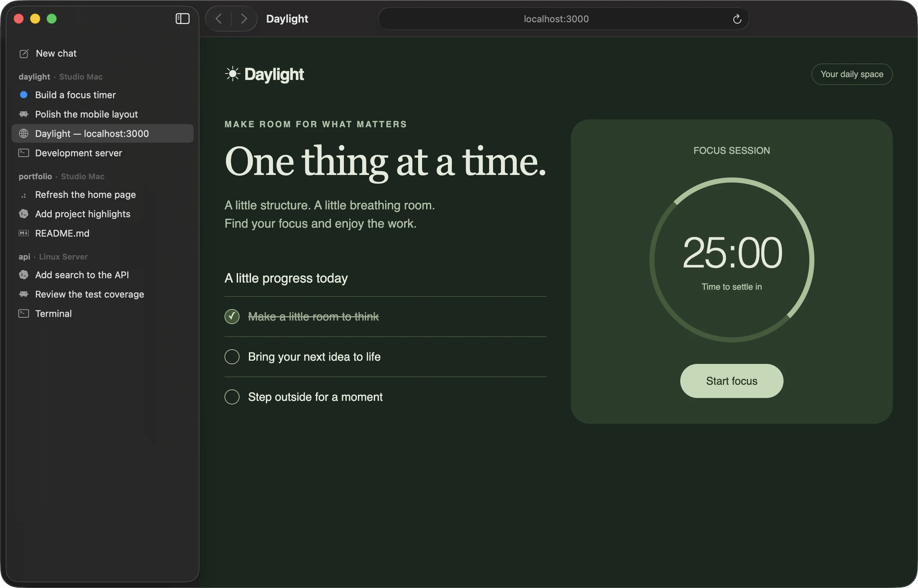This screenshot has width=918, height=588.
Task: Open the Build a focus timer chat
Action: pos(102,95)
